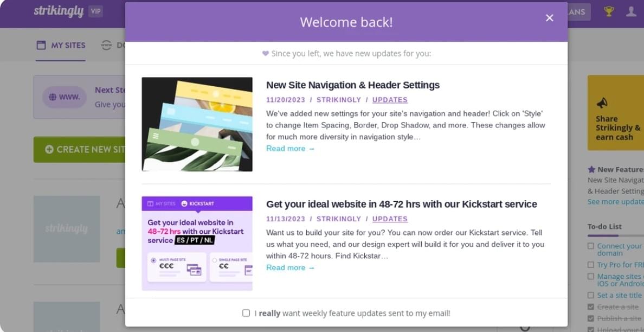Open Read more for Navigation & Header Settings

pyautogui.click(x=291, y=148)
